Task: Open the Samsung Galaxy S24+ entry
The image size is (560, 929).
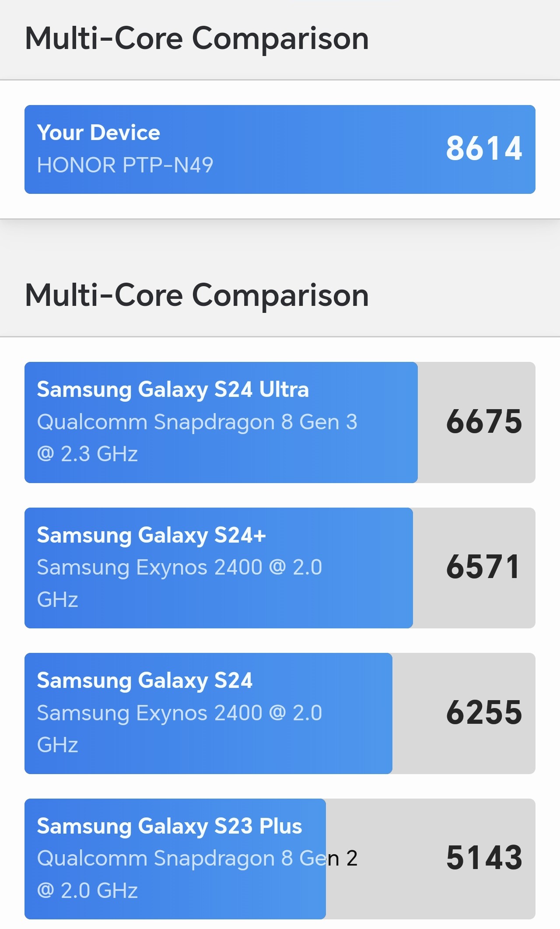Action: click(151, 535)
